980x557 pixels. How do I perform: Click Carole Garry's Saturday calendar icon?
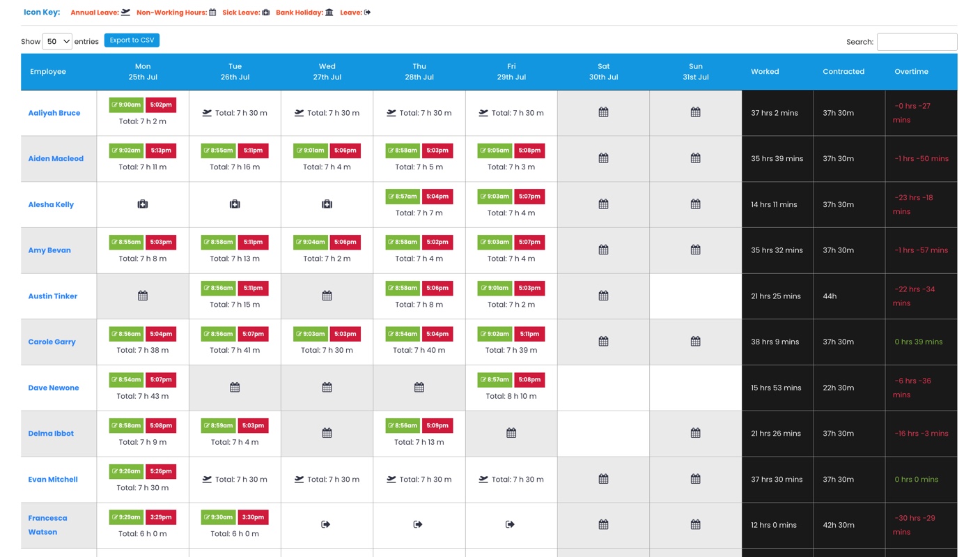tap(603, 342)
